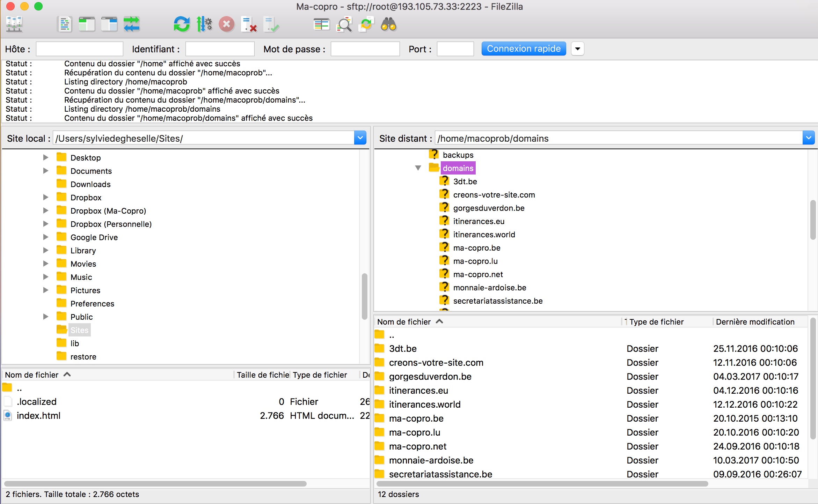The width and height of the screenshot is (818, 504).
Task: Toggle the message log display icon
Action: coord(65,24)
